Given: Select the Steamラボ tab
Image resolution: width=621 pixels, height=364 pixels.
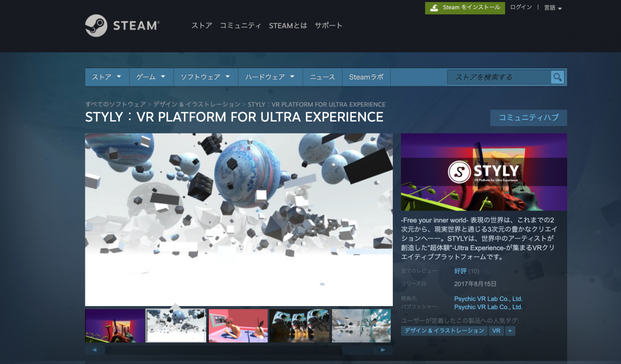Looking at the screenshot, I should click(x=366, y=77).
